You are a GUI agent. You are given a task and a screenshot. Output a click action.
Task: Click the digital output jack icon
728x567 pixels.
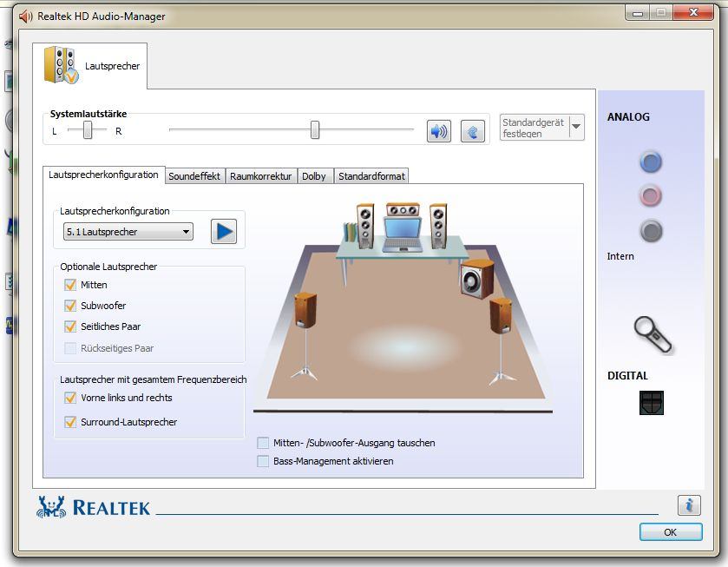click(x=652, y=403)
